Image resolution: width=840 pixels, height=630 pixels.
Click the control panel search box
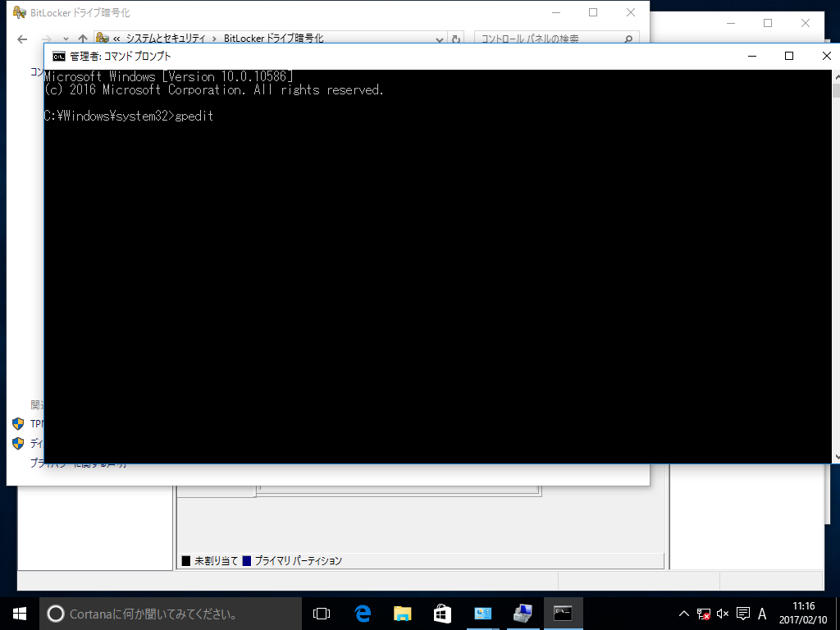point(557,39)
